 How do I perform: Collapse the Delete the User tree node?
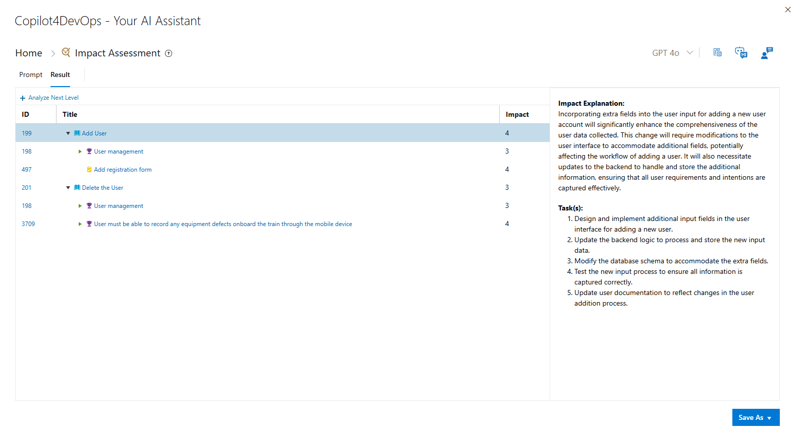click(68, 188)
